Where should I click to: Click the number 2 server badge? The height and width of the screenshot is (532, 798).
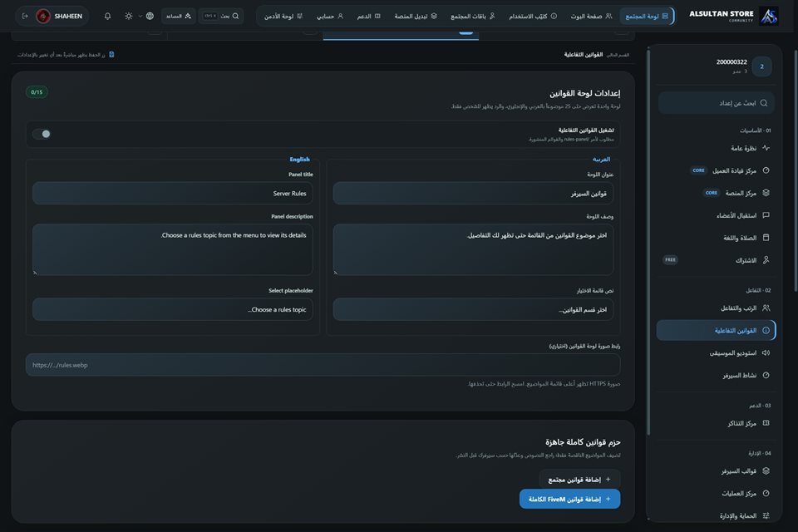pos(762,66)
